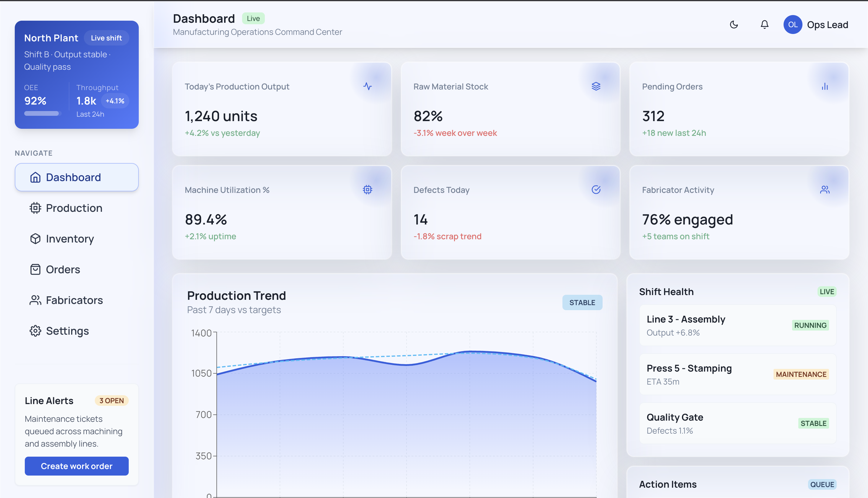Select the Pending Orders bar chart icon
This screenshot has height=498, width=868.
[825, 86]
